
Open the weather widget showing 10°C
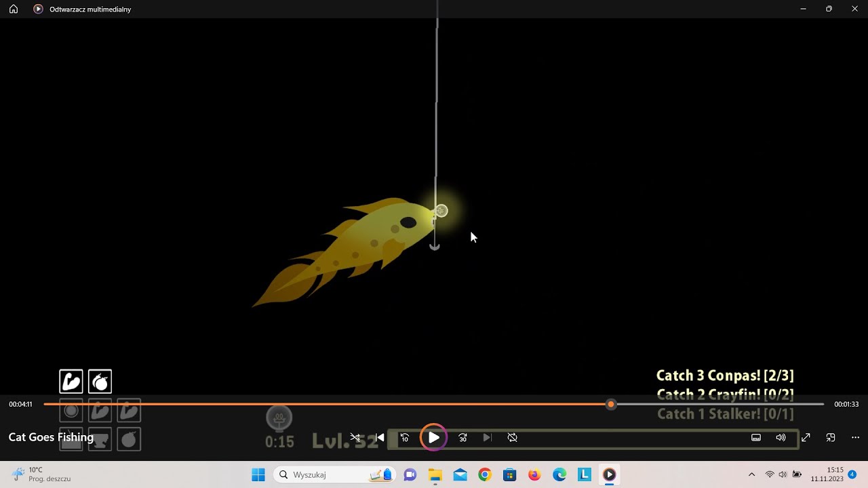41,474
